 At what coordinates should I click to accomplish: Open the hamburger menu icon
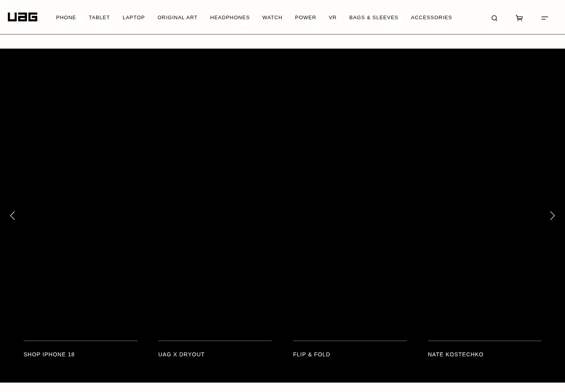click(x=545, y=18)
